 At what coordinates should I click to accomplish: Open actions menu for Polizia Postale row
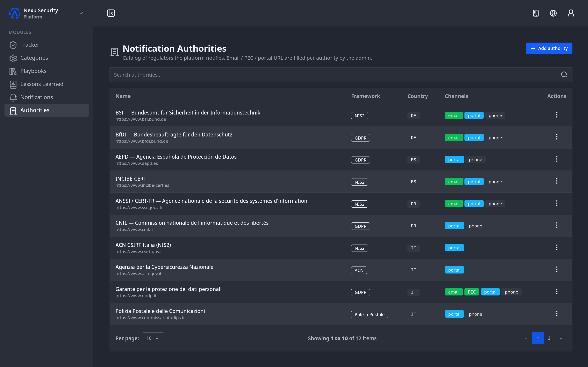click(x=557, y=314)
